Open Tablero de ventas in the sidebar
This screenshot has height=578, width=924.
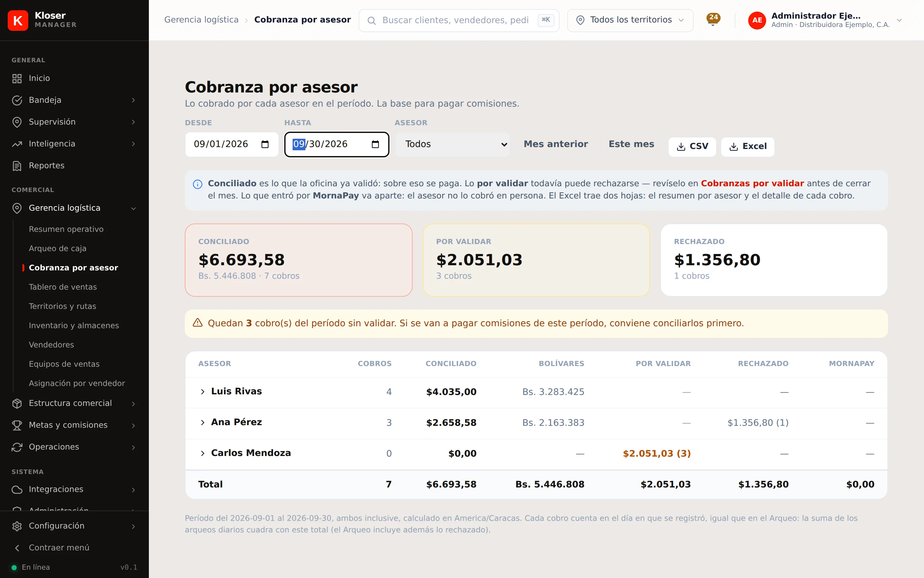click(63, 287)
